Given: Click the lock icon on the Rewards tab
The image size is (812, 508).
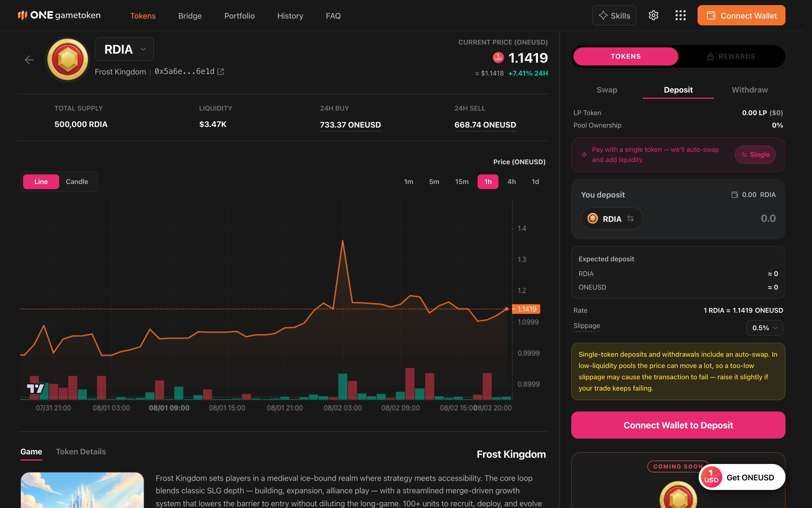Looking at the screenshot, I should (710, 56).
